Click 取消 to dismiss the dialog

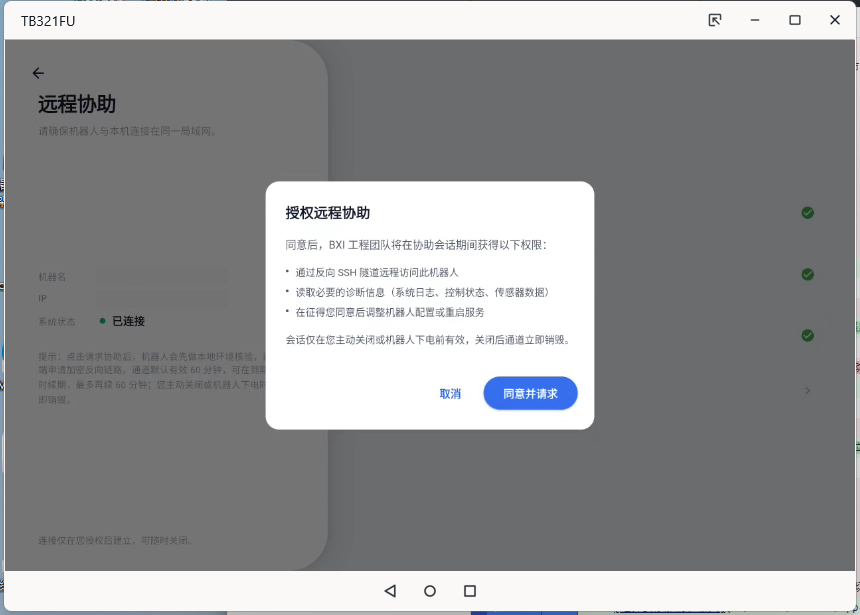(450, 394)
